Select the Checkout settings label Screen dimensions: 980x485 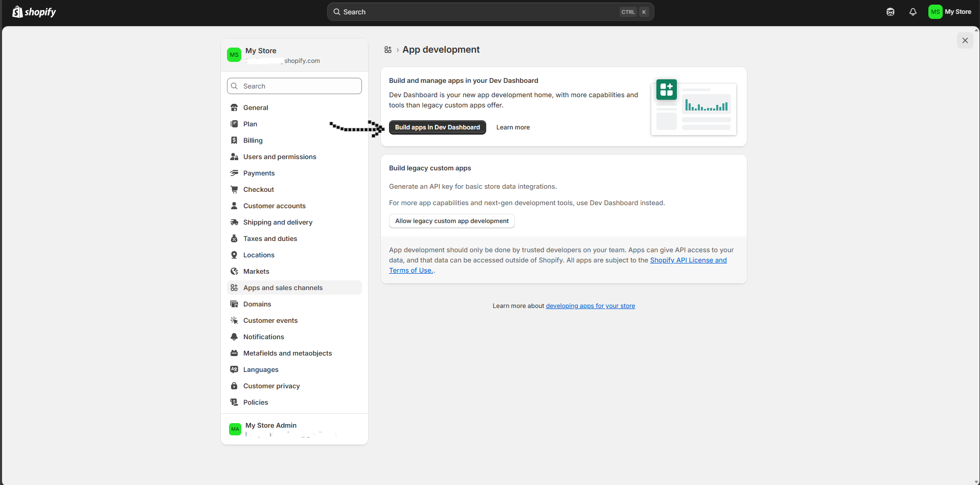click(259, 189)
